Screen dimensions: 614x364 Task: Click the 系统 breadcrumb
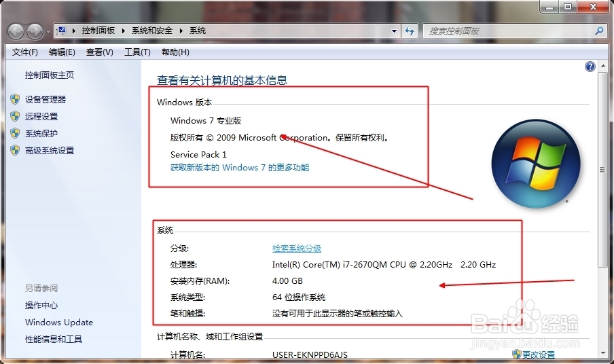click(198, 31)
